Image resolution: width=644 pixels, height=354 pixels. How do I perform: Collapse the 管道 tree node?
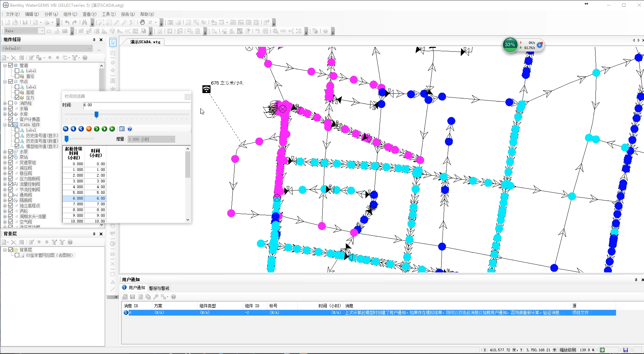click(5, 65)
